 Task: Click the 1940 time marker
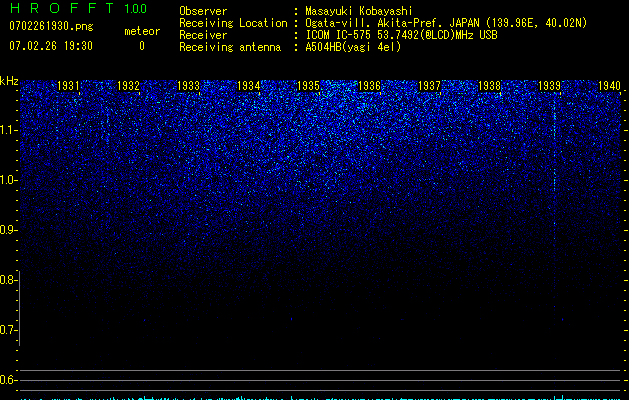610,85
